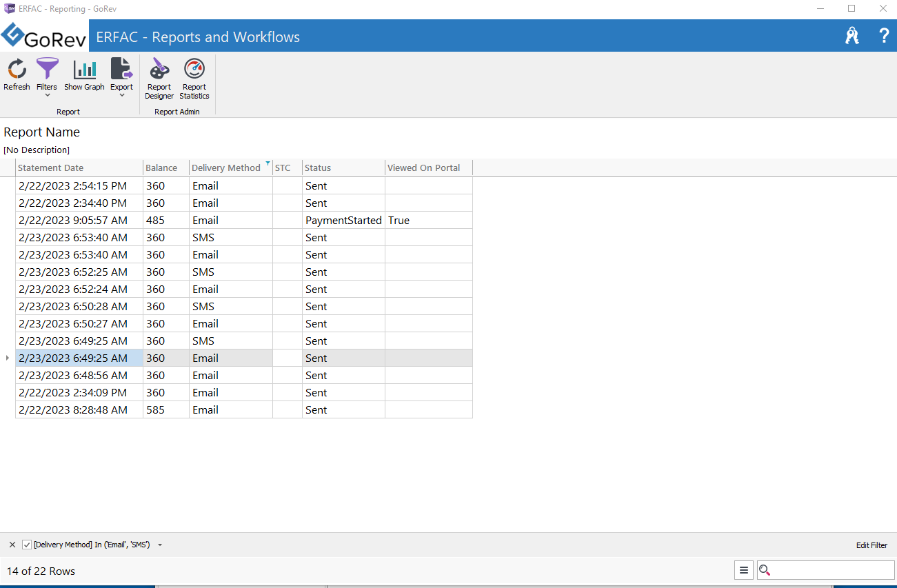Select the 585 balance cell
The width and height of the screenshot is (897, 588).
(166, 410)
